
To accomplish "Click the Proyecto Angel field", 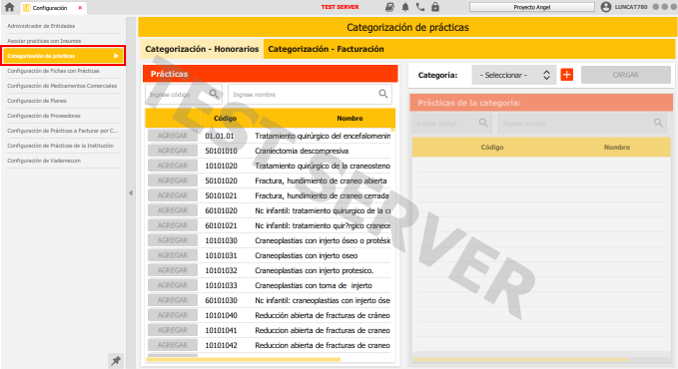I will (532, 7).
